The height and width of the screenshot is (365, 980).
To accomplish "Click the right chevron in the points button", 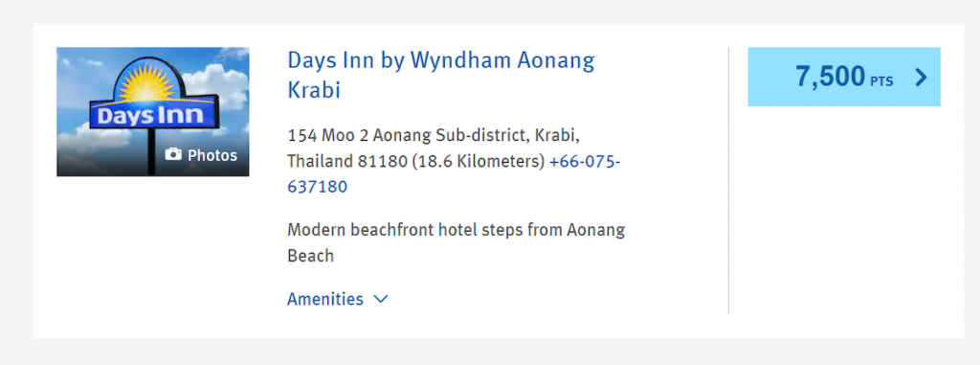I will pos(921,77).
